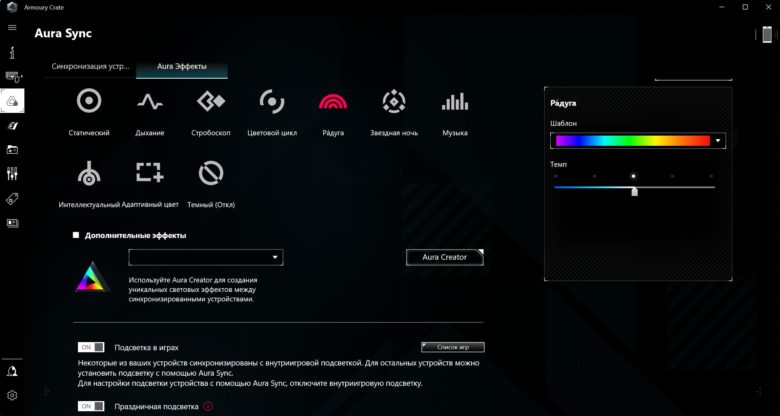Open the Game Library folder icon in sidebar
Image resolution: width=780 pixels, height=416 pixels.
(12, 149)
